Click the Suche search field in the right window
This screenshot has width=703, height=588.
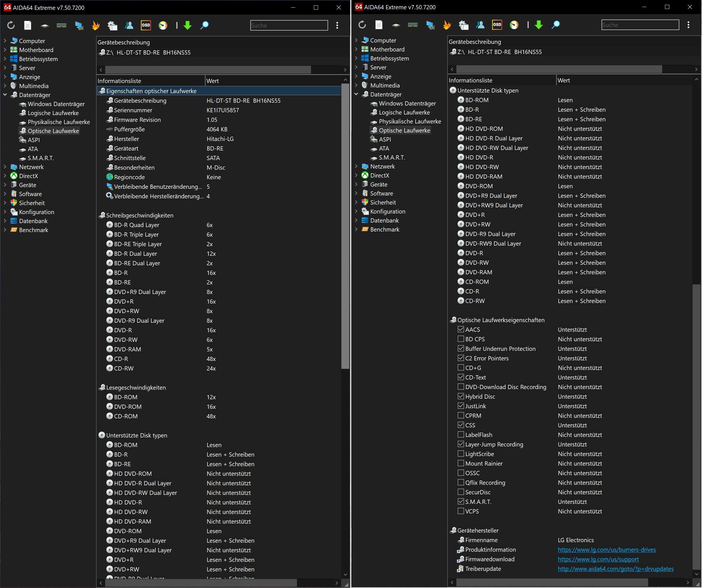[x=641, y=25]
